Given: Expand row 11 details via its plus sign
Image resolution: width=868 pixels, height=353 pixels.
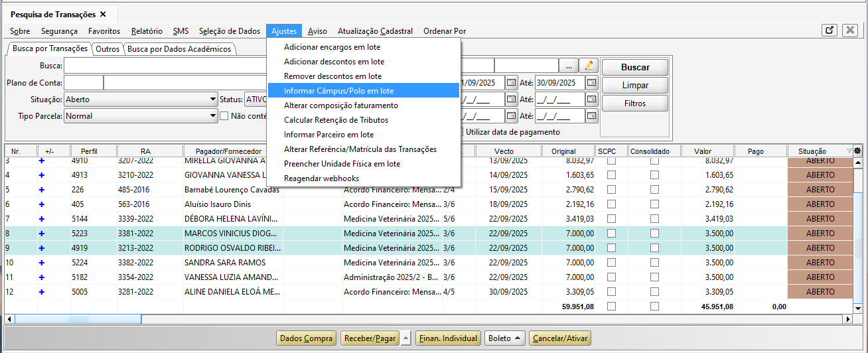Looking at the screenshot, I should coord(41,277).
